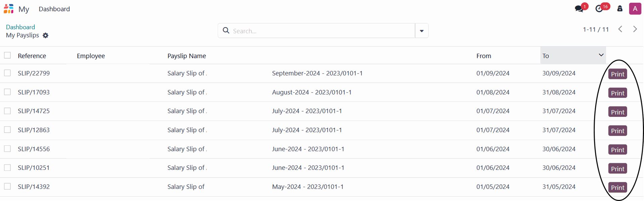Image resolution: width=644 pixels, height=201 pixels.
Task: Expand the search options dropdown arrow
Action: (422, 31)
